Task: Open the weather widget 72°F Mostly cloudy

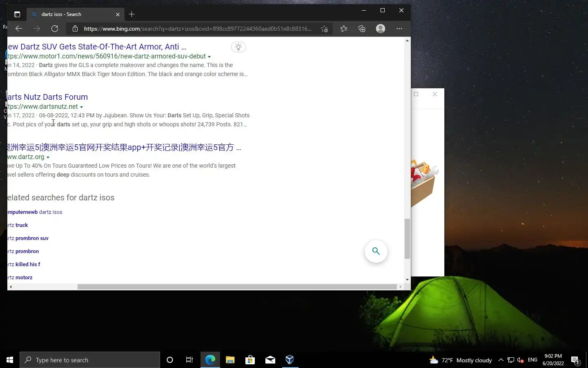Action: coord(461,360)
